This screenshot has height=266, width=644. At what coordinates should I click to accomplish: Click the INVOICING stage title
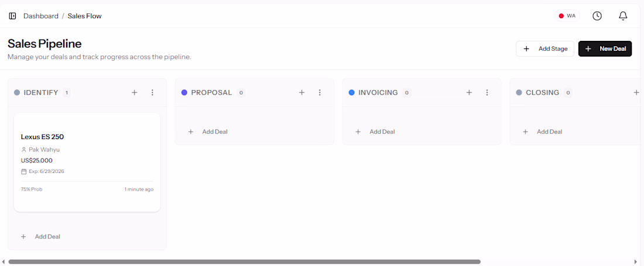[378, 92]
